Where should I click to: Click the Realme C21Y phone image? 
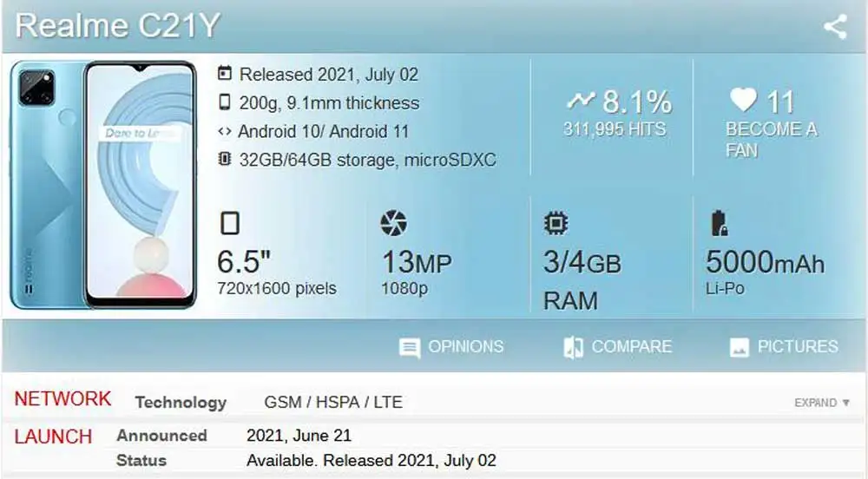(103, 185)
